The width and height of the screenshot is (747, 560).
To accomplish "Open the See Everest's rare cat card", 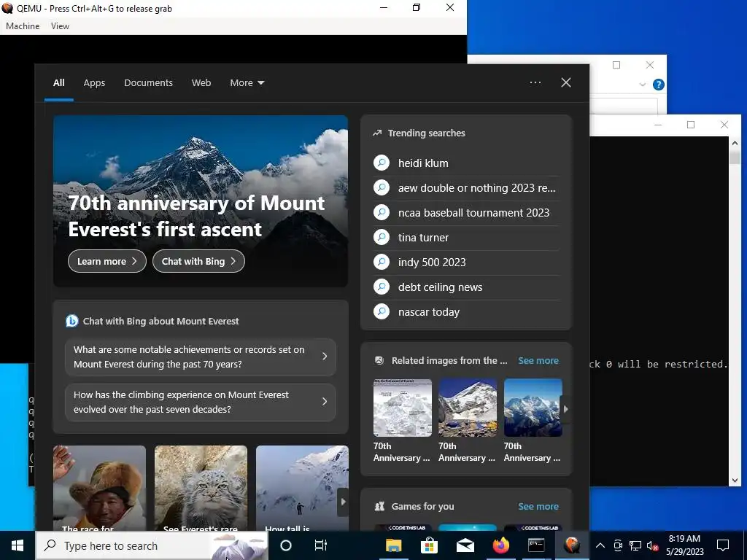I will click(201, 488).
